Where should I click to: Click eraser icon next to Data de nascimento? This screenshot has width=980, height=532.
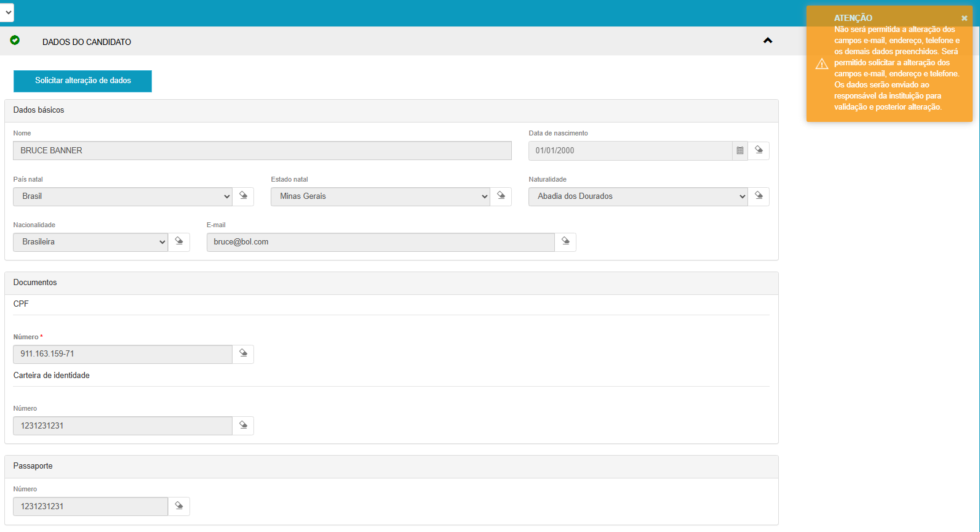(759, 150)
